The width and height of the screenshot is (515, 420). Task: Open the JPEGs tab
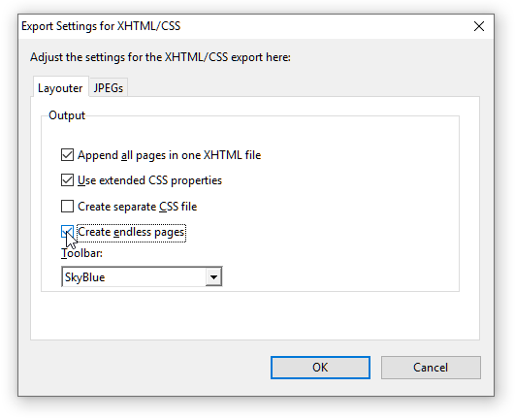click(109, 87)
